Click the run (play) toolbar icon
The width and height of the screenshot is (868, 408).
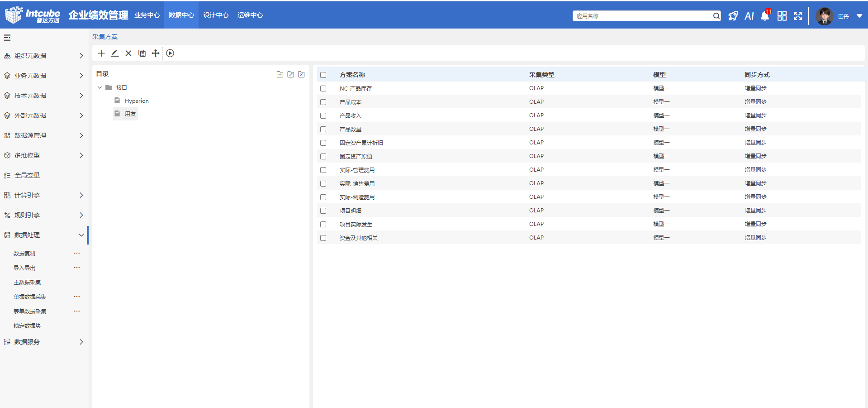click(170, 53)
